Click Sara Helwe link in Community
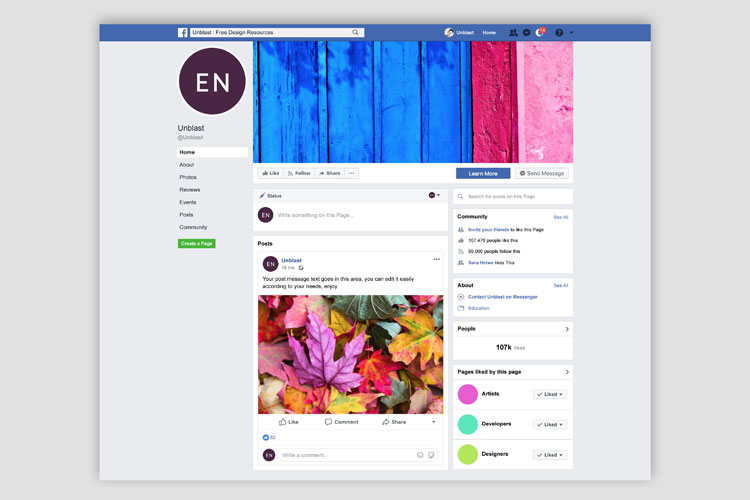This screenshot has height=500, width=750. 481,263
